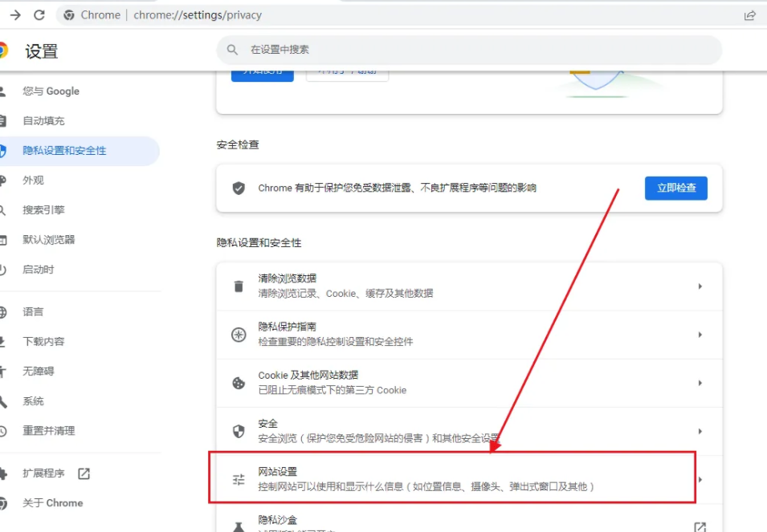Image resolution: width=767 pixels, height=532 pixels.
Task: Click the magnifier icon in the settings search box
Action: [x=232, y=50]
